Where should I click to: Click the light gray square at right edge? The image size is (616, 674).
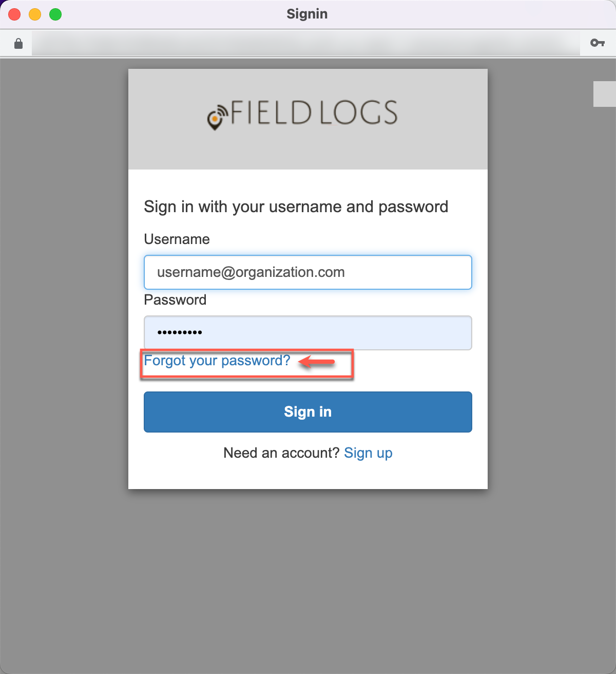604,94
